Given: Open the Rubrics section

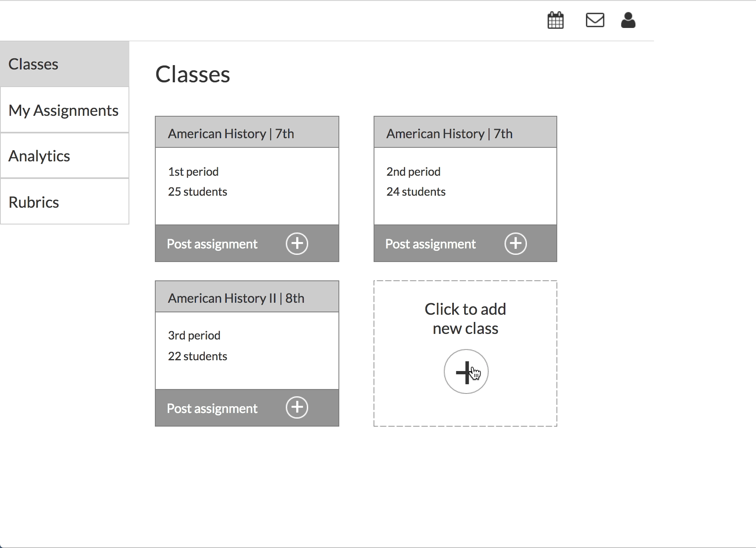Looking at the screenshot, I should tap(34, 202).
